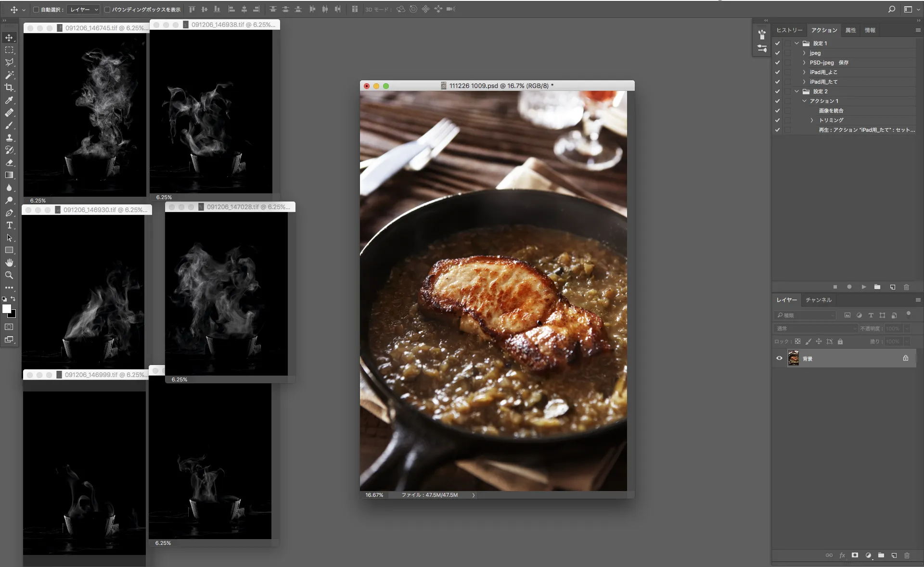Image resolution: width=924 pixels, height=567 pixels.
Task: Select the Brush tool
Action: point(9,125)
